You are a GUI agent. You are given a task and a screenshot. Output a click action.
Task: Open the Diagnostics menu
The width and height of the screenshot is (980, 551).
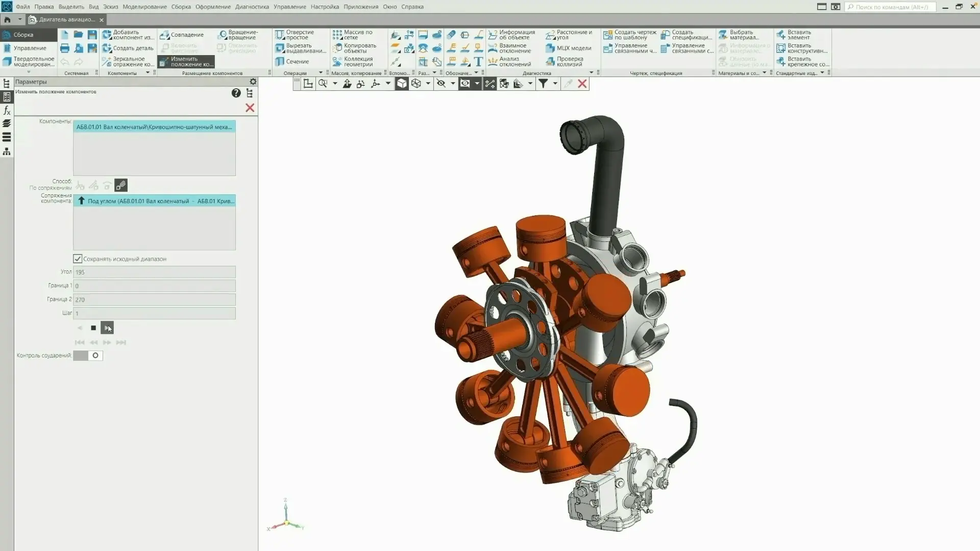click(x=252, y=7)
